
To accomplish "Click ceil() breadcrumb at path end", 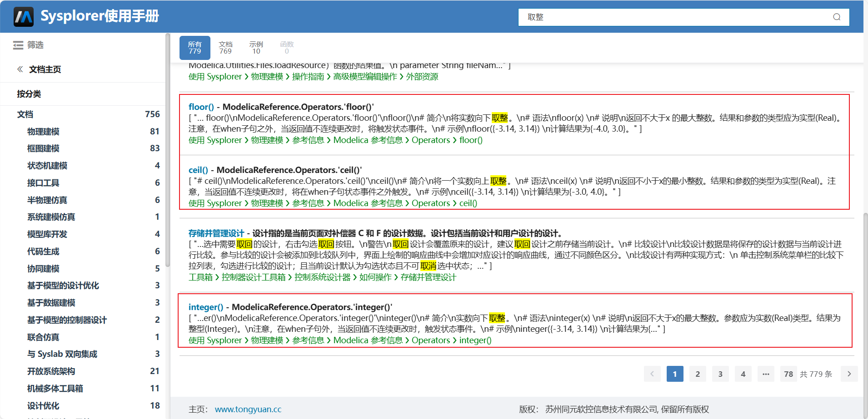I will [x=468, y=203].
